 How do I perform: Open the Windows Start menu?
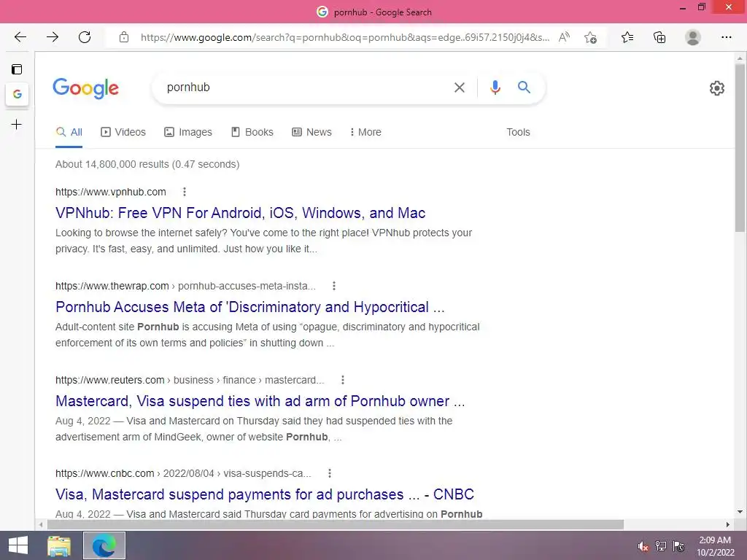pos(18,545)
